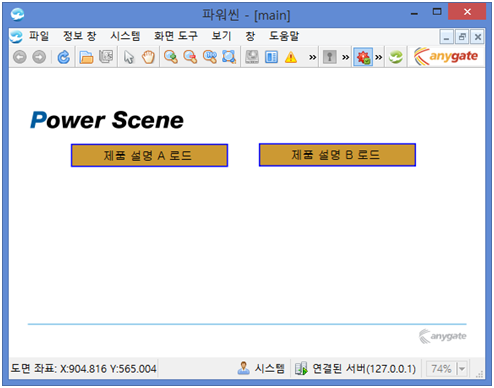Toggle the highlighted red gear toolbar button
494x388 pixels.
363,57
